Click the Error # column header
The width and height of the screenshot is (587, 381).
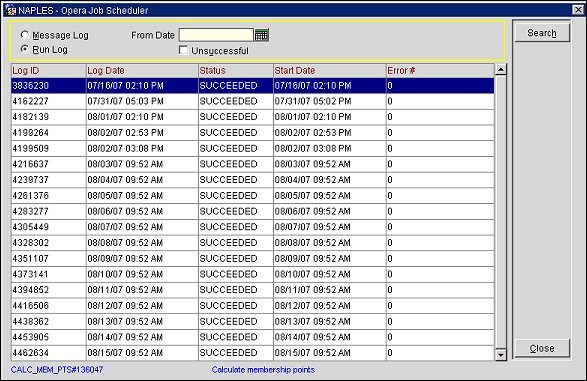440,70
